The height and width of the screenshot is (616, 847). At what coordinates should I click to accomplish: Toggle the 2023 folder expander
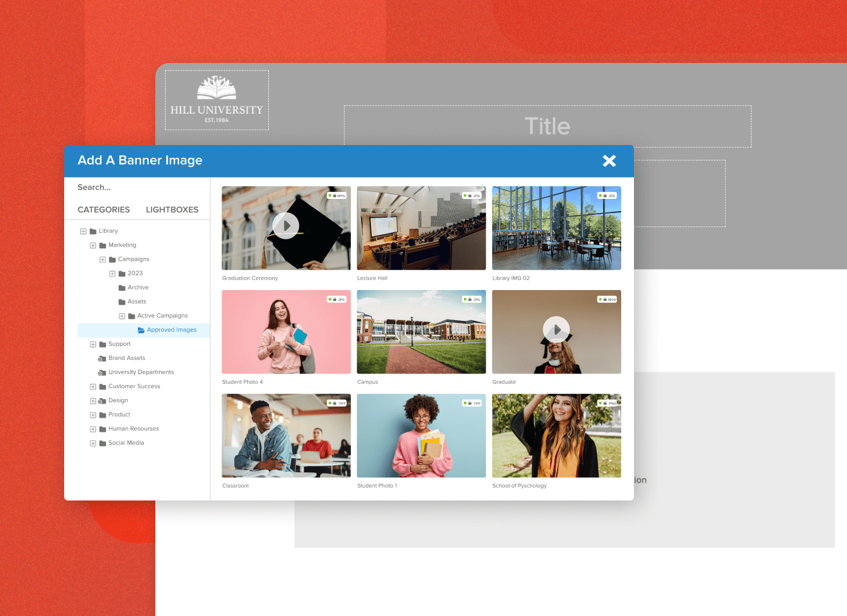point(112,273)
